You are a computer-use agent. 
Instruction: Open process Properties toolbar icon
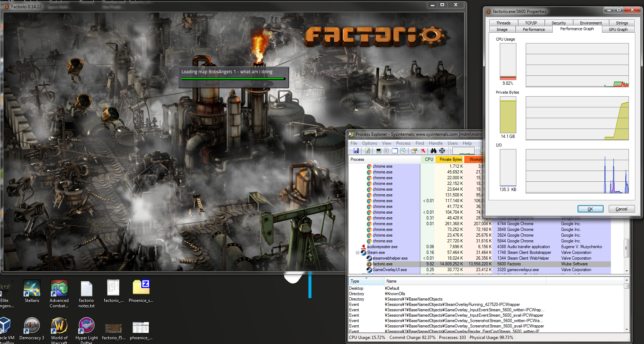[414, 151]
